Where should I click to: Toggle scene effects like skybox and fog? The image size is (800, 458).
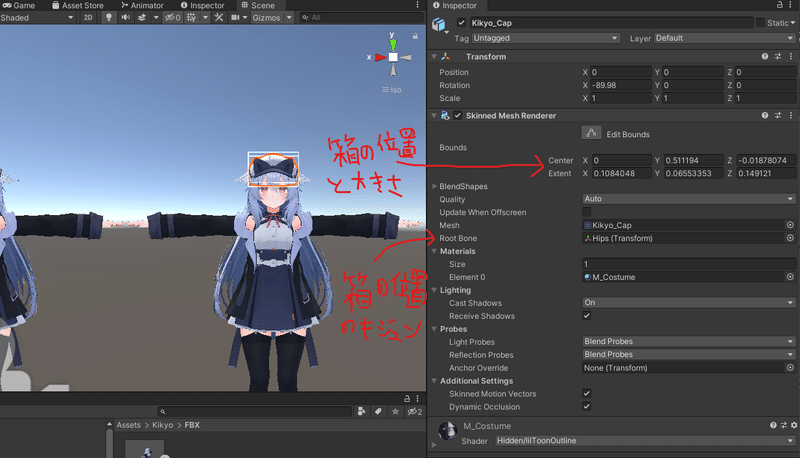(142, 17)
